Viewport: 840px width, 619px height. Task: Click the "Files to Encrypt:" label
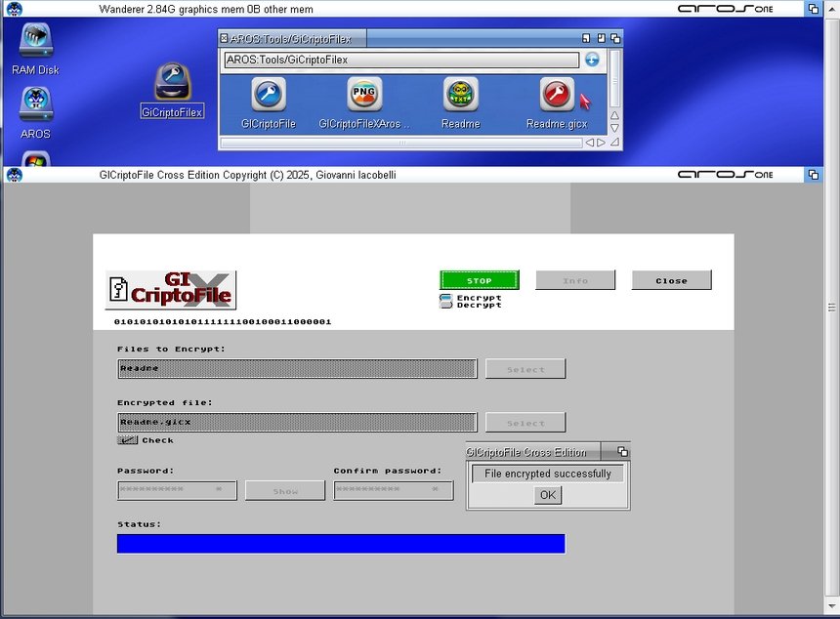172,350
